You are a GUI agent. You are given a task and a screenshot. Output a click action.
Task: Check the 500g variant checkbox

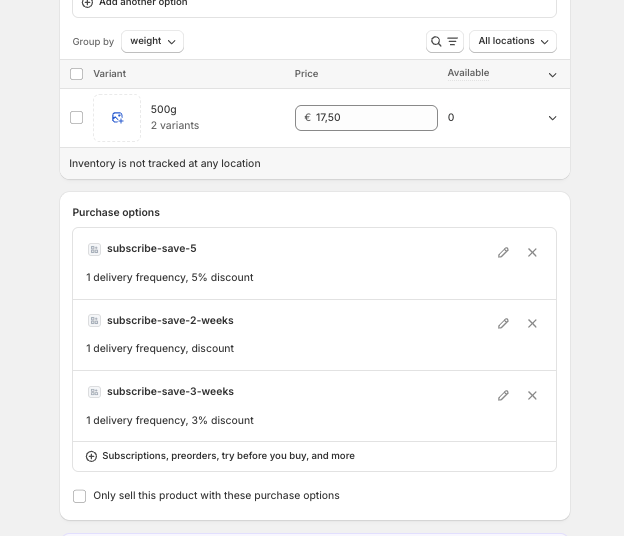[x=76, y=118]
